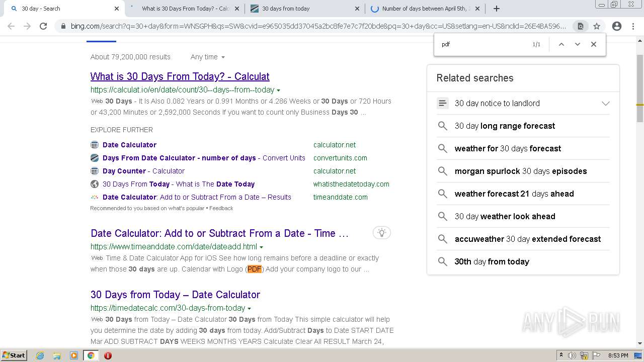Close the '30 days from today' tab
This screenshot has height=362, width=644.
point(357,9)
